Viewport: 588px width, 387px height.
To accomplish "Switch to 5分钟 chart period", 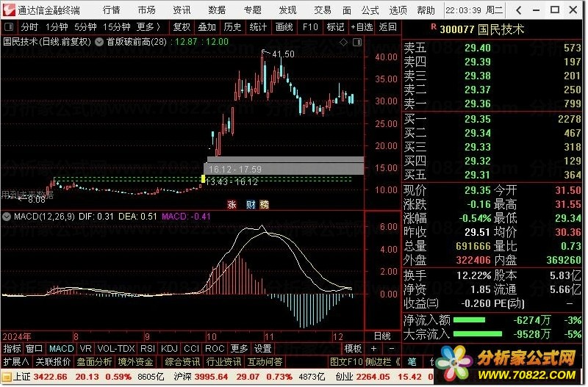I will click(x=85, y=27).
